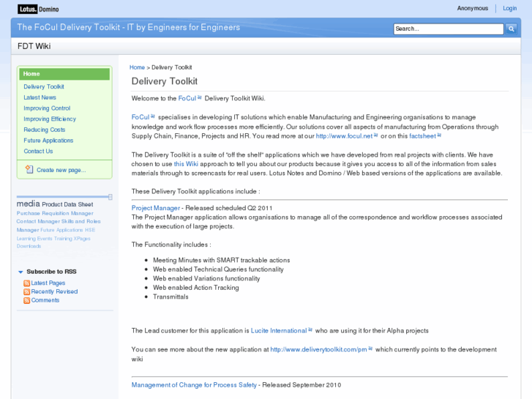Select the 'media' tag in cloud
The image size is (532, 399).
(x=28, y=204)
